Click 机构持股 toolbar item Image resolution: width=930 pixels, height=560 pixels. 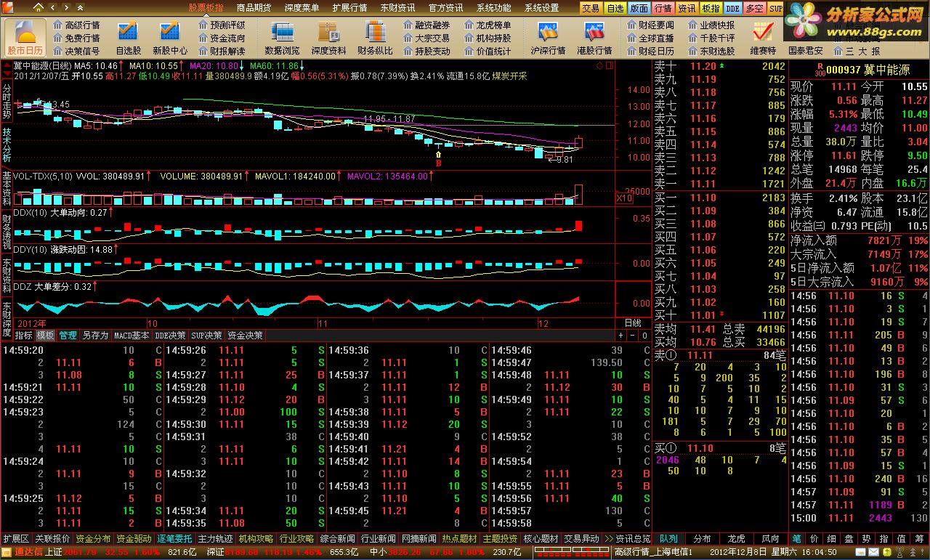488,38
